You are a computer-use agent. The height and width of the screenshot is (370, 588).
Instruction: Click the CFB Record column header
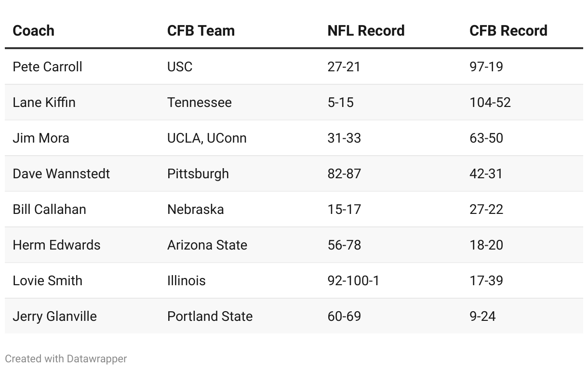(508, 31)
